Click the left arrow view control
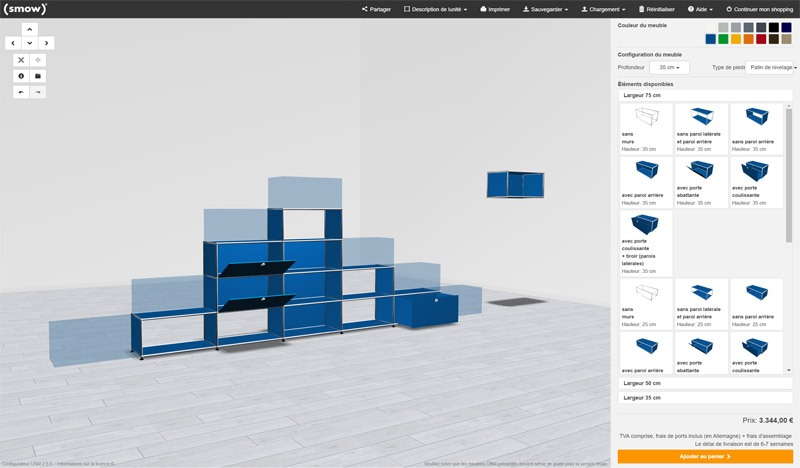This screenshot has height=468, width=800. coord(12,43)
